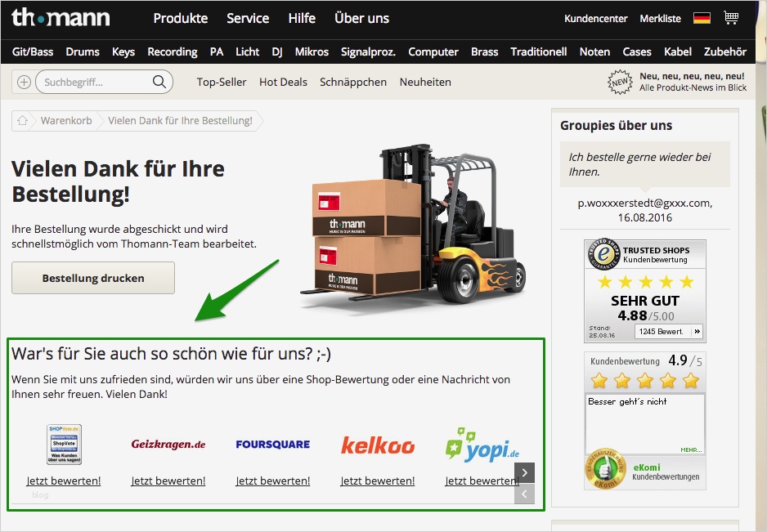This screenshot has width=767, height=532.
Task: Open the Brass category
Action: pyautogui.click(x=485, y=51)
